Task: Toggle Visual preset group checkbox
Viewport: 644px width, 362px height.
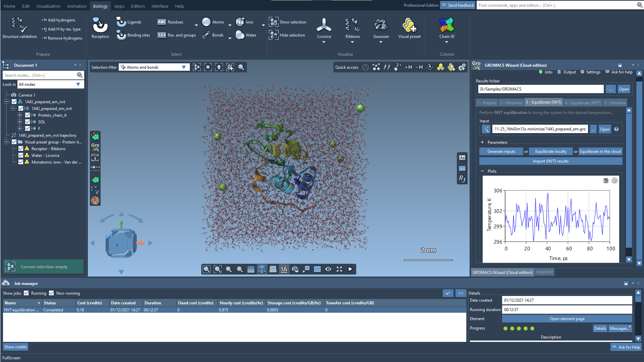Action: click(x=14, y=142)
